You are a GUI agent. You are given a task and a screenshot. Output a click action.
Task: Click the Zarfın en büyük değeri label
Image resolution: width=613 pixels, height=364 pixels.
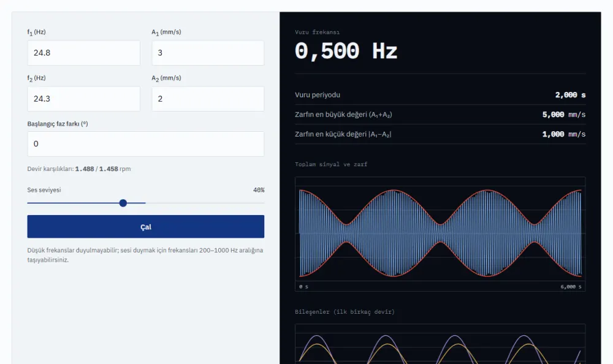343,115
